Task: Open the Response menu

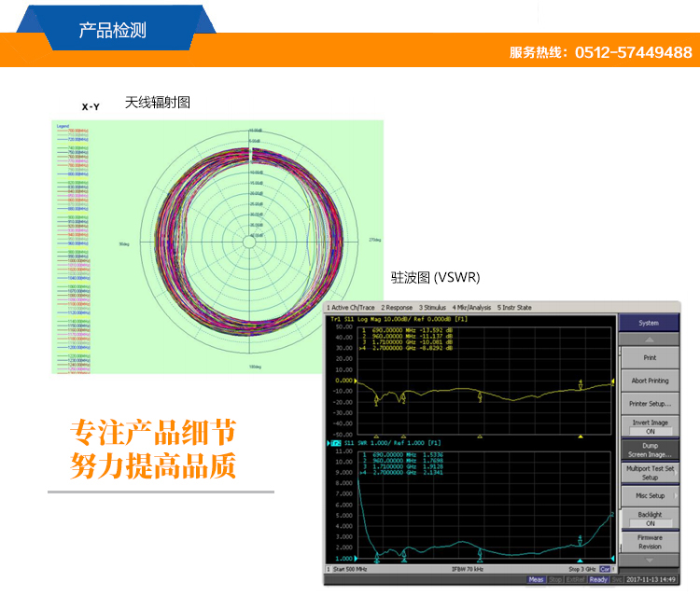Action: click(397, 307)
